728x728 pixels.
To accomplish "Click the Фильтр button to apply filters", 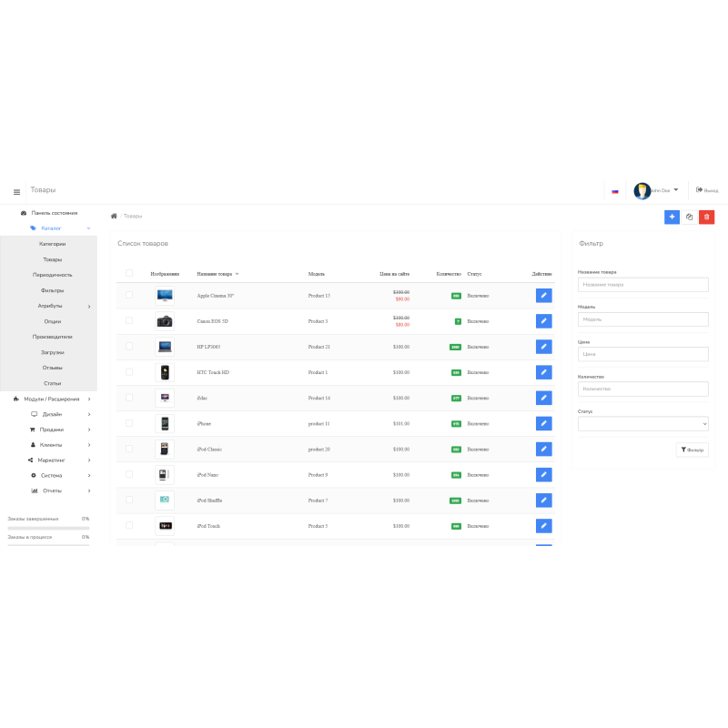I will 693,450.
